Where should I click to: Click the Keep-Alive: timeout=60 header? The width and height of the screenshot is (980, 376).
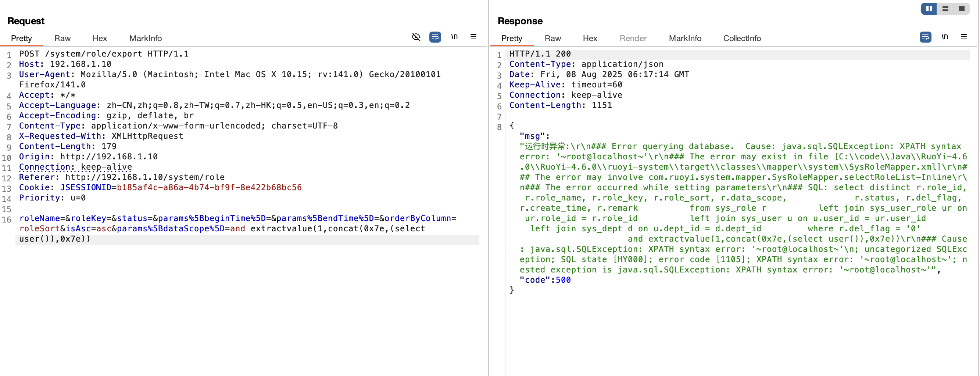[x=566, y=85]
